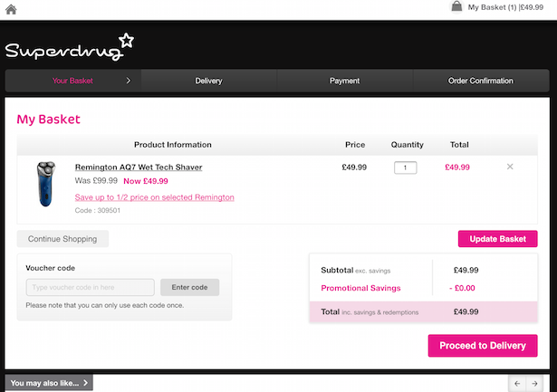
Task: Focus the voucher code text field
Action: click(90, 287)
